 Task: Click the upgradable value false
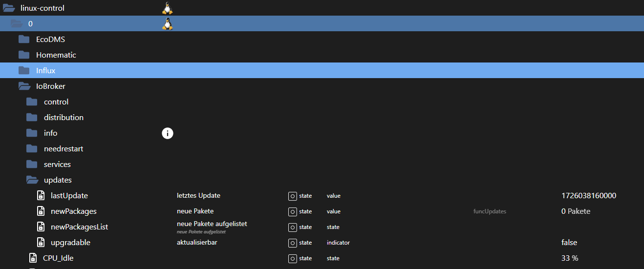pyautogui.click(x=569, y=243)
